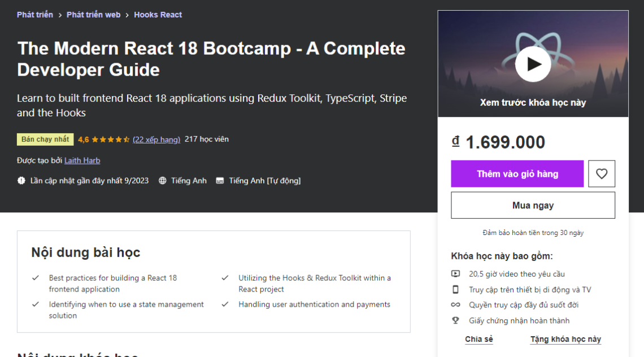
Task: Click the Chia sẻ share link
Action: click(x=479, y=339)
